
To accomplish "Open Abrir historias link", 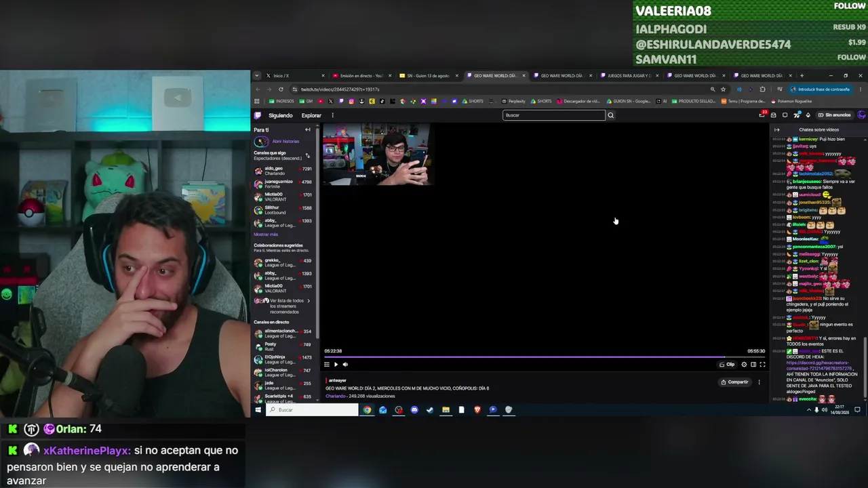I will click(285, 142).
